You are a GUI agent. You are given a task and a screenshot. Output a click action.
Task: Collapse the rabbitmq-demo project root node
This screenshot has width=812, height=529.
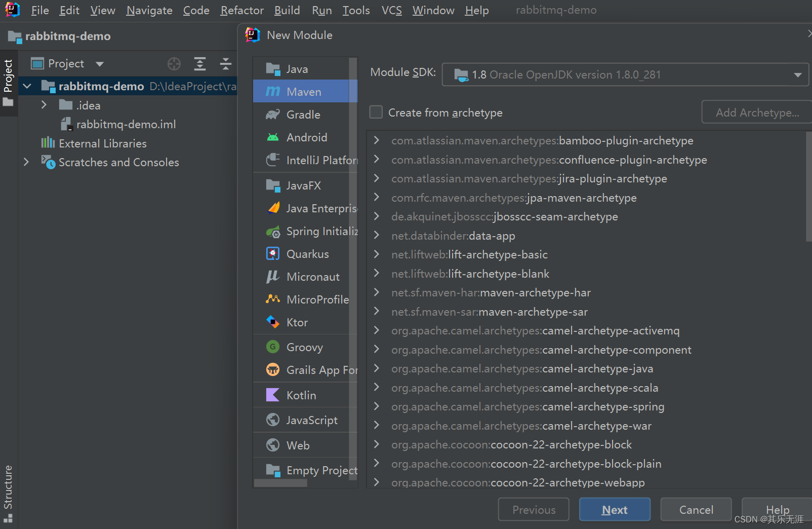(x=27, y=86)
